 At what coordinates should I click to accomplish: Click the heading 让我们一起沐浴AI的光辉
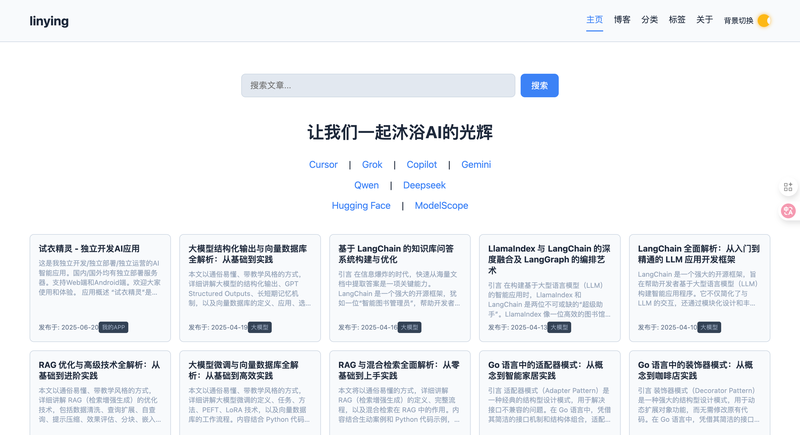click(x=400, y=133)
